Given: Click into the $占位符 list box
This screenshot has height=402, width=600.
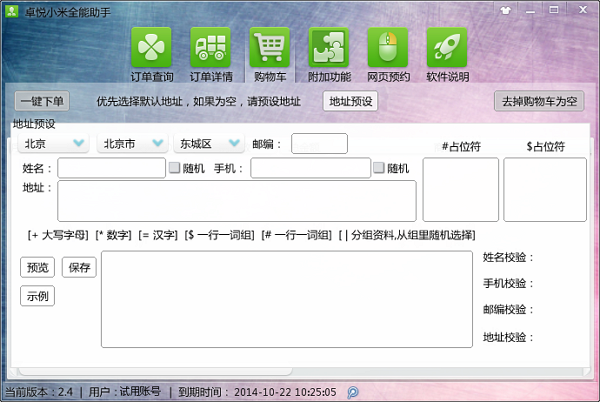Looking at the screenshot, I should click(x=545, y=189).
